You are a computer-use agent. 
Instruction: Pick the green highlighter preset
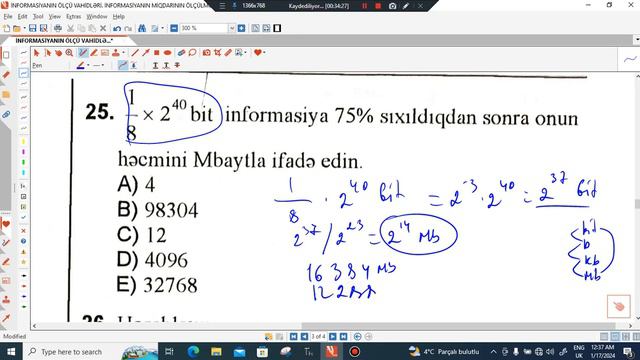[x=23, y=162]
